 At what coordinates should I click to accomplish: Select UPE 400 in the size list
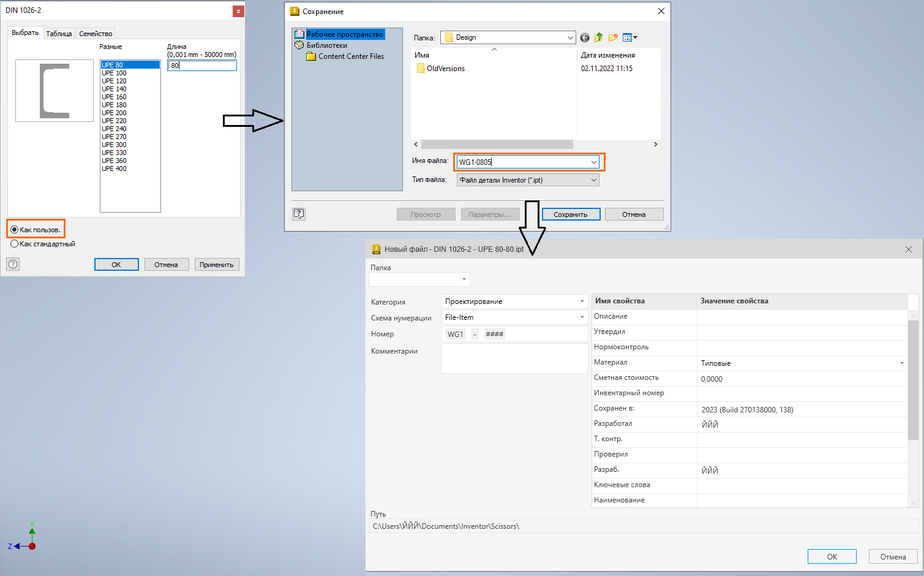point(130,169)
